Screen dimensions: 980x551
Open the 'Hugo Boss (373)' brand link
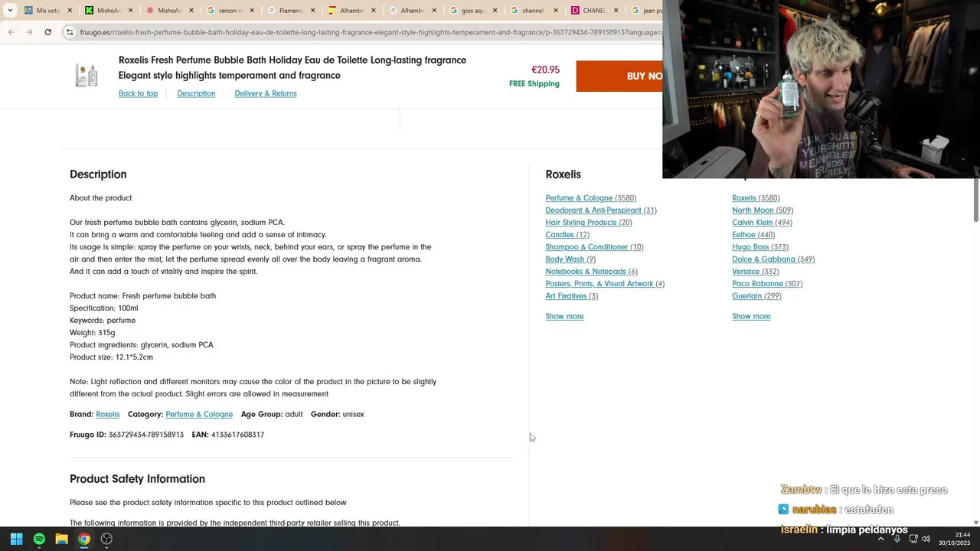(x=760, y=247)
